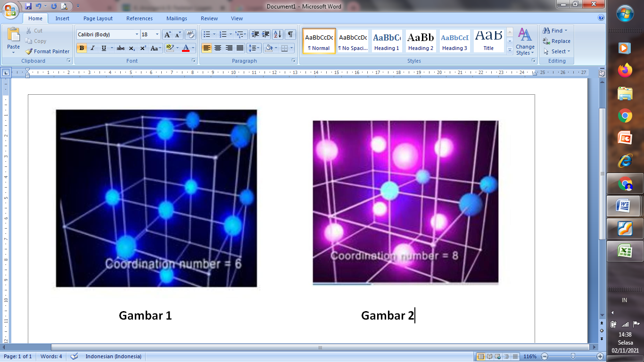Click the Grow Font icon

[x=167, y=34]
